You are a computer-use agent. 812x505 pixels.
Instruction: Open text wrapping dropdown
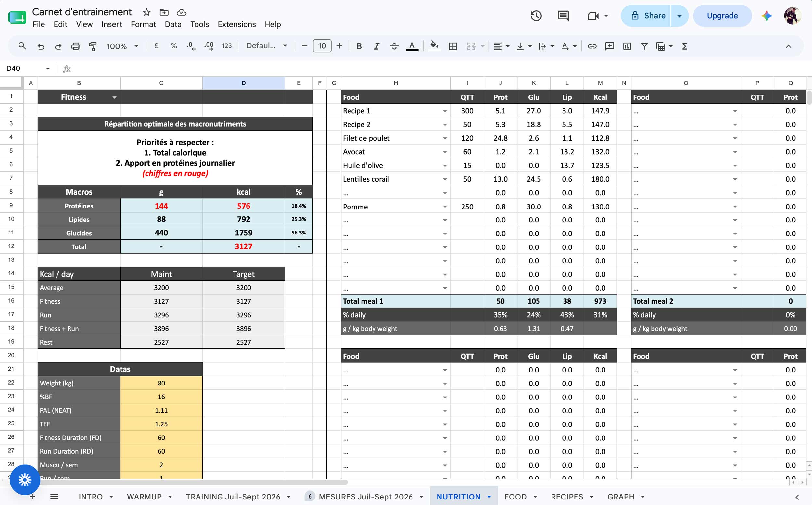546,46
